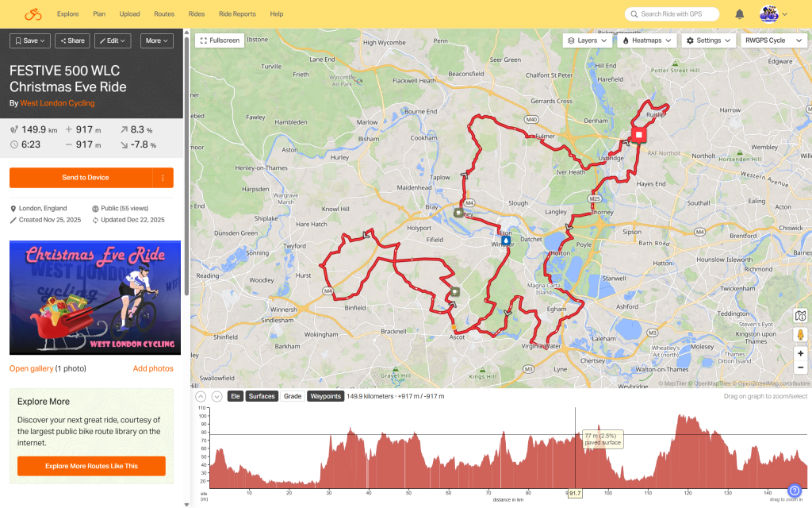Open the notifications bell

point(739,14)
